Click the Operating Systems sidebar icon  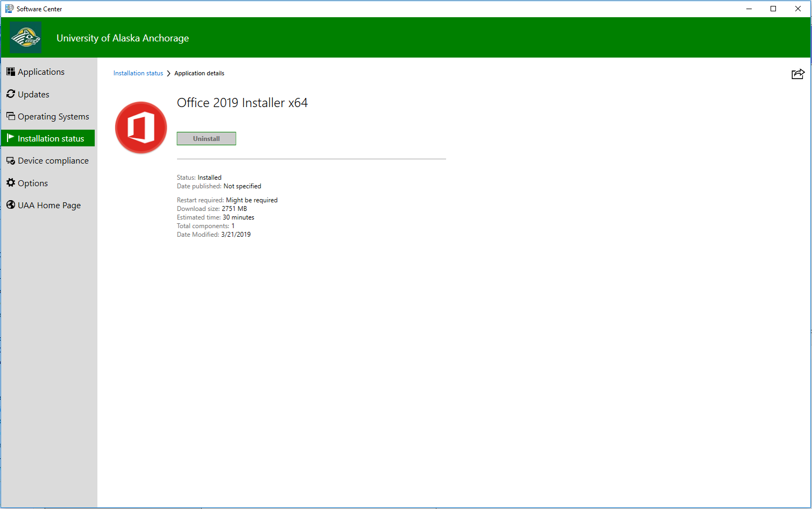click(11, 116)
